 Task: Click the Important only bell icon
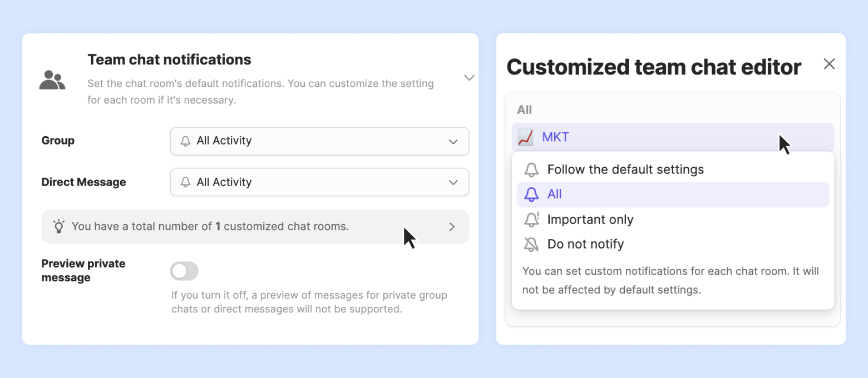coord(532,220)
